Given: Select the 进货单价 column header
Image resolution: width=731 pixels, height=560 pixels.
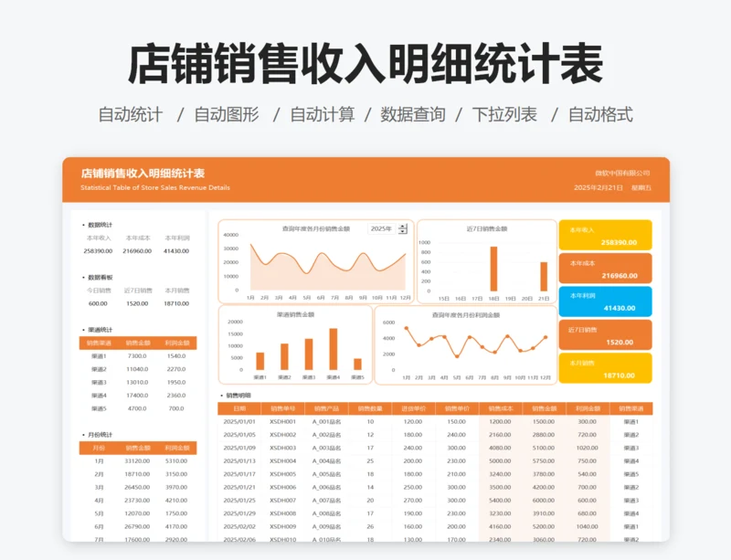Looking at the screenshot, I should click(x=414, y=408).
